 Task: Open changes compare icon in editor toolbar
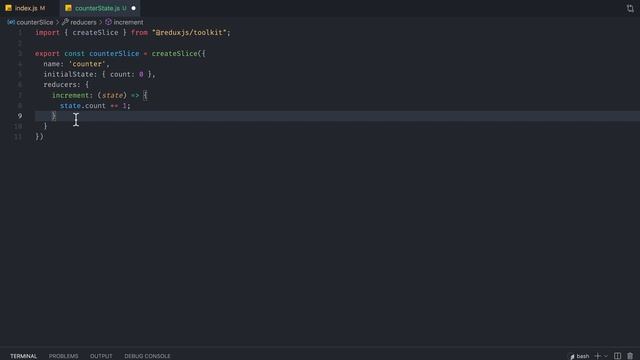(x=630, y=8)
